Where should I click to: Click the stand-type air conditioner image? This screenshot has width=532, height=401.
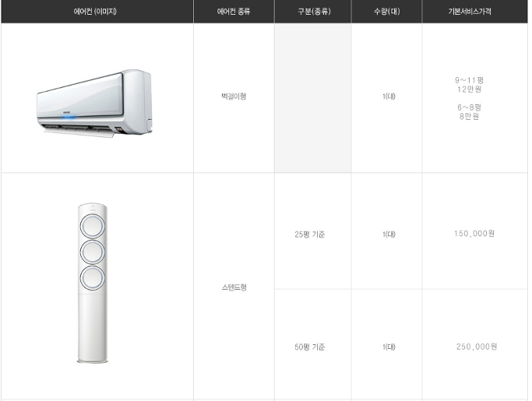point(92,283)
